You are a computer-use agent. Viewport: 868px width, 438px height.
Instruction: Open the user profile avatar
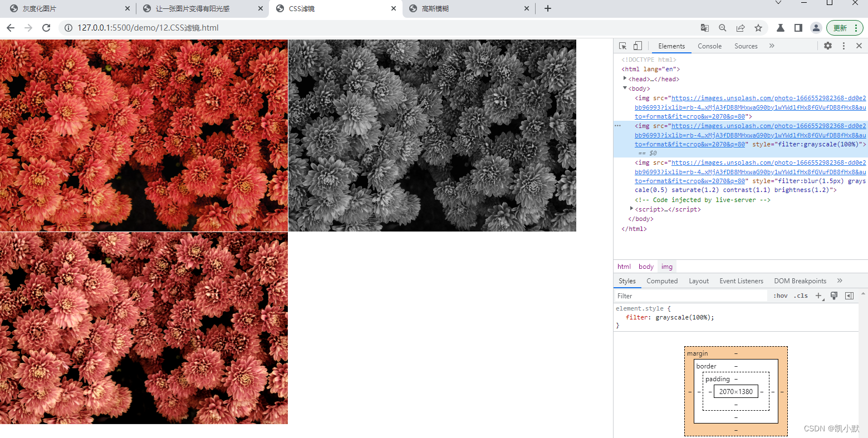816,28
